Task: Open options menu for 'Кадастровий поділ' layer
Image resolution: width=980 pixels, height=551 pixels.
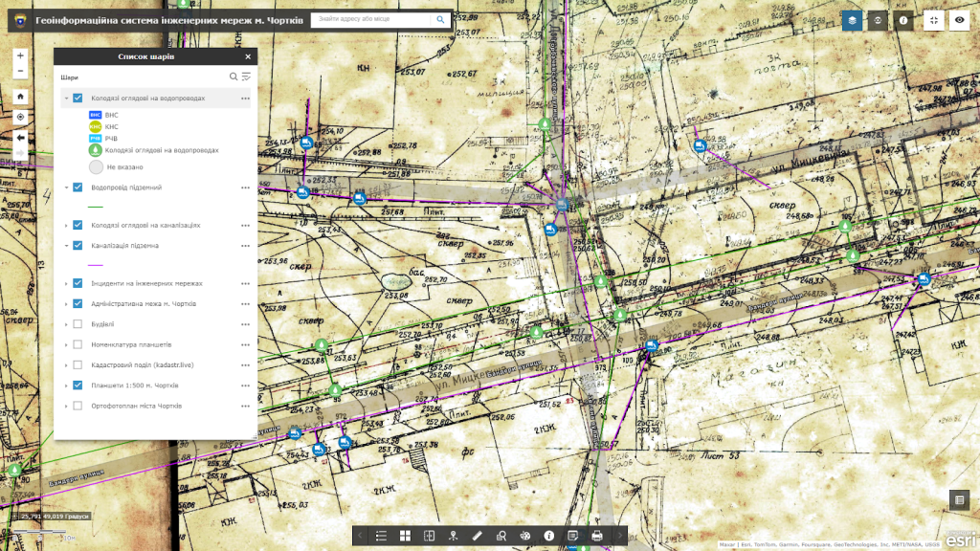Action: (245, 365)
